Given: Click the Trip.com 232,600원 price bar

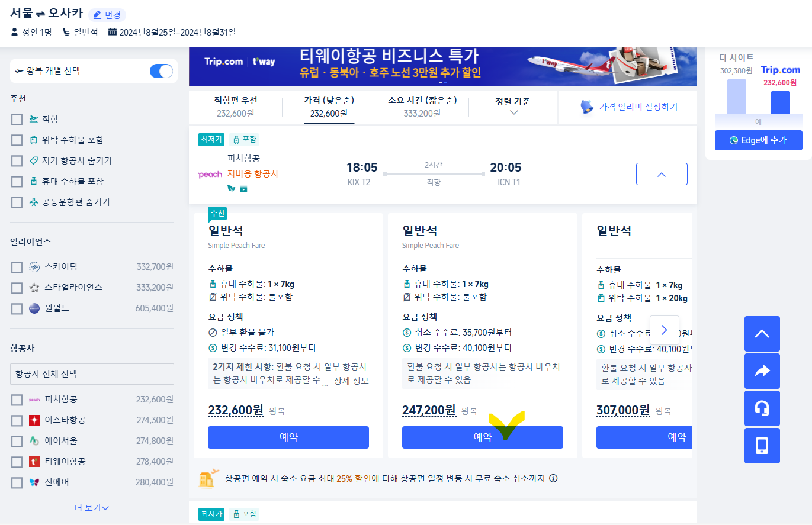Looking at the screenshot, I should click(781, 102).
